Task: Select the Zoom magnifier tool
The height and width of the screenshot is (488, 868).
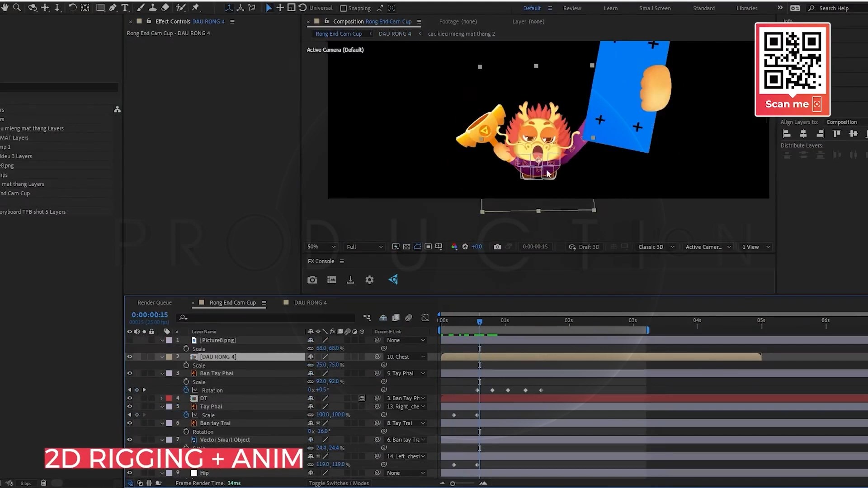Action: click(17, 8)
